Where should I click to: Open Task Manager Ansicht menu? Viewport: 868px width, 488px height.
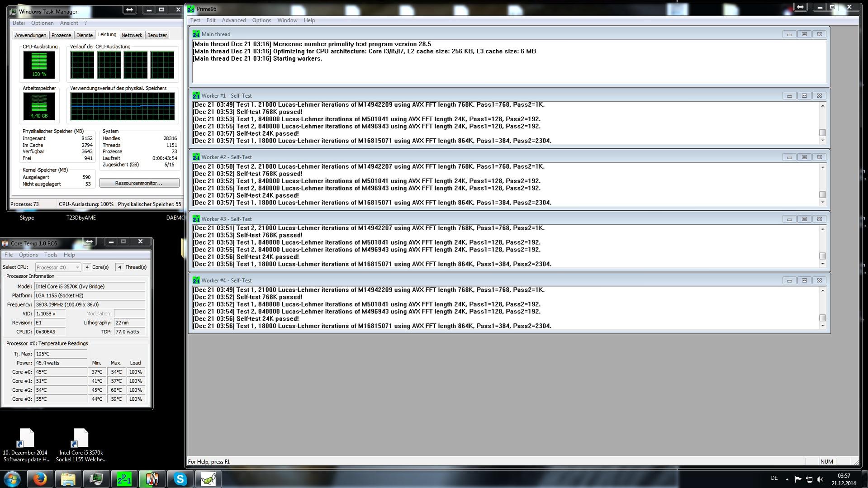click(69, 23)
